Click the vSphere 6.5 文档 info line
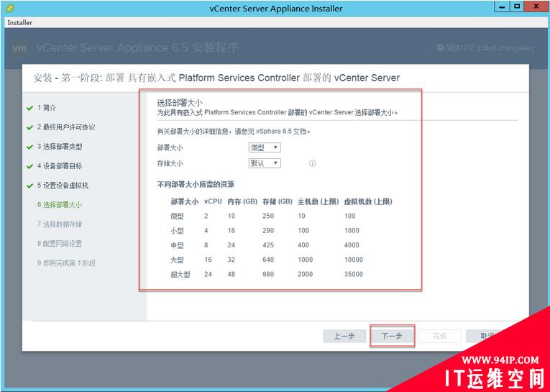 pyautogui.click(x=234, y=132)
